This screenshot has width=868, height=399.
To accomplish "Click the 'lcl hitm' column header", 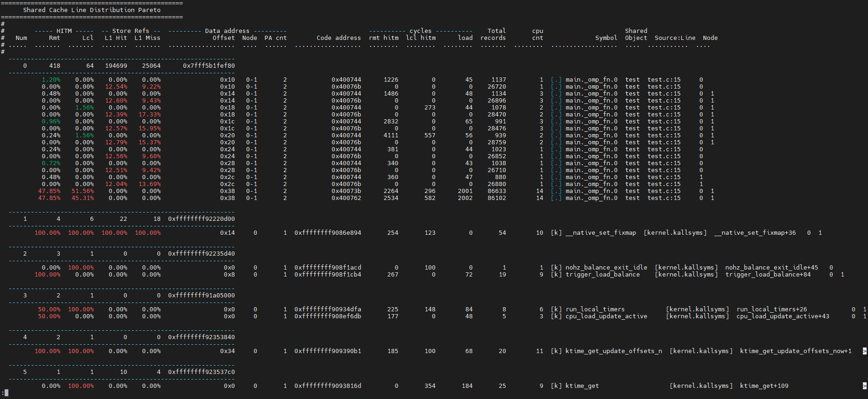I will point(421,38).
